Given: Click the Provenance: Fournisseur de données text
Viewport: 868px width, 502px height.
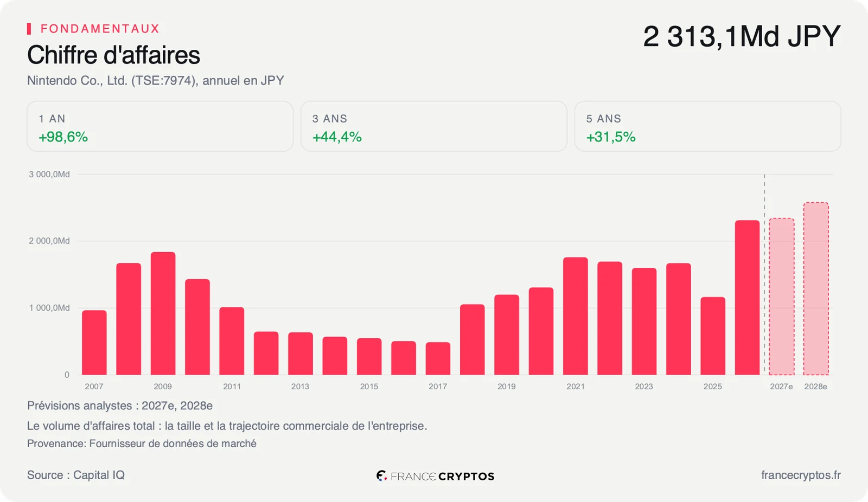Looking at the screenshot, I should coord(142,443).
